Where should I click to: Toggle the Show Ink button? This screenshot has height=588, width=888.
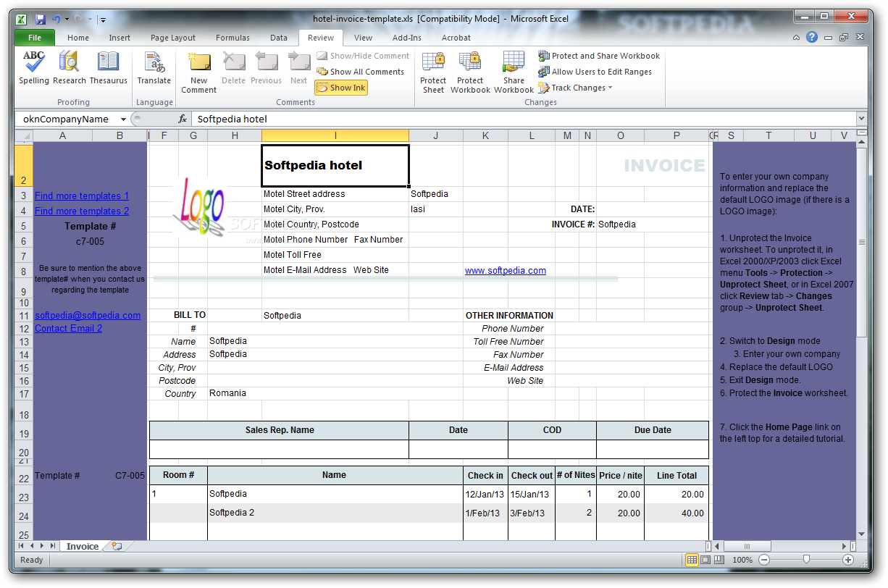click(x=341, y=88)
